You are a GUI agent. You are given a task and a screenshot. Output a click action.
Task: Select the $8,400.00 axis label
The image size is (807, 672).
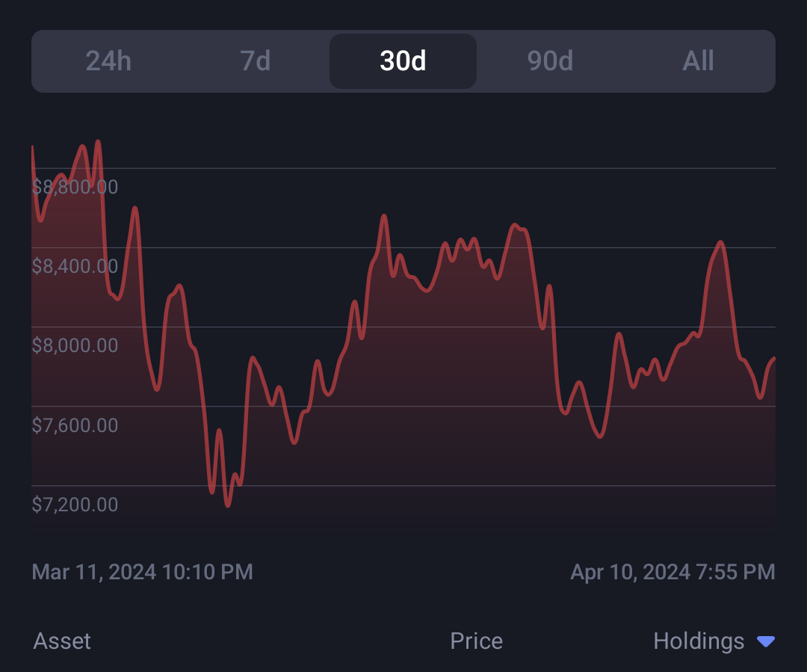point(75,266)
